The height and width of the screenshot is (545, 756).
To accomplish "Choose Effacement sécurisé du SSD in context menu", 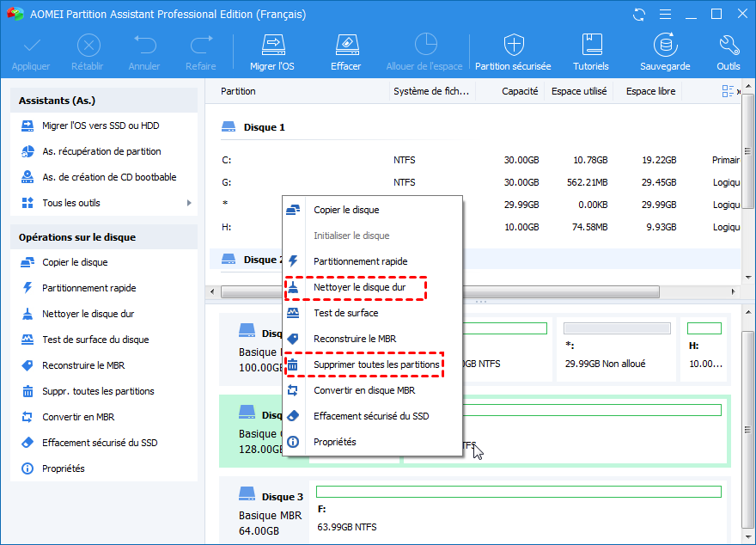I will [372, 416].
